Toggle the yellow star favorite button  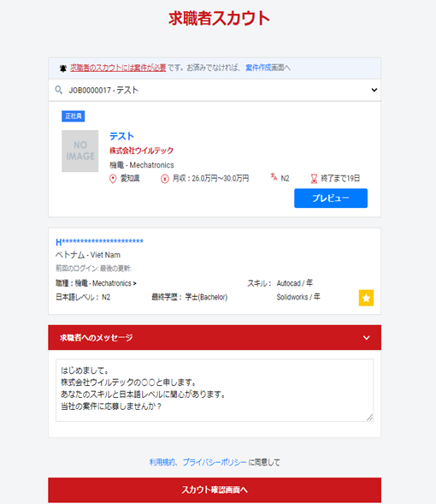click(x=366, y=298)
